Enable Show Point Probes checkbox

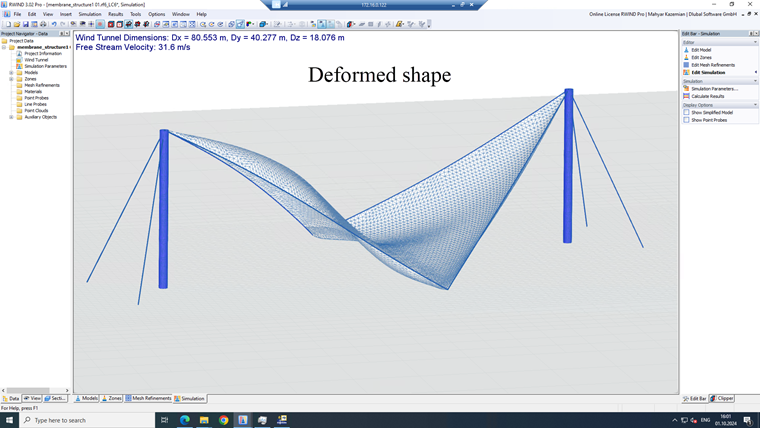(686, 120)
